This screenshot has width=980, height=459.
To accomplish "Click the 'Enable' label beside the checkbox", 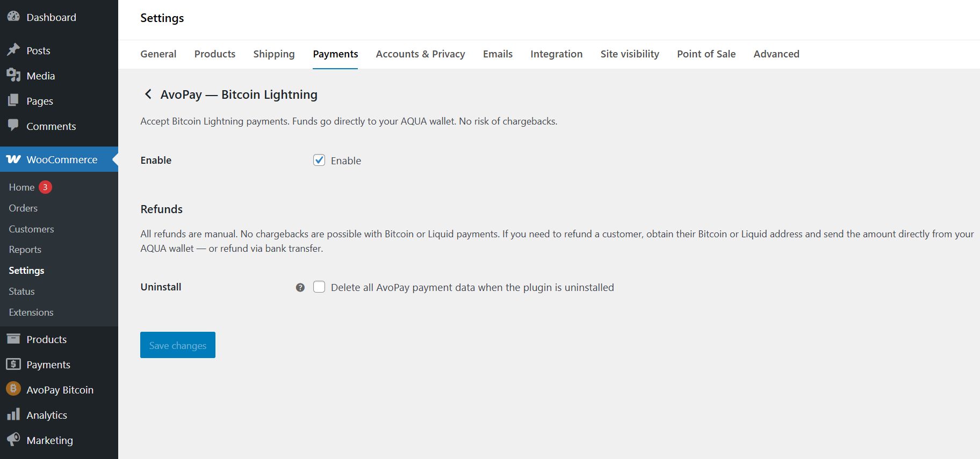I will point(346,161).
